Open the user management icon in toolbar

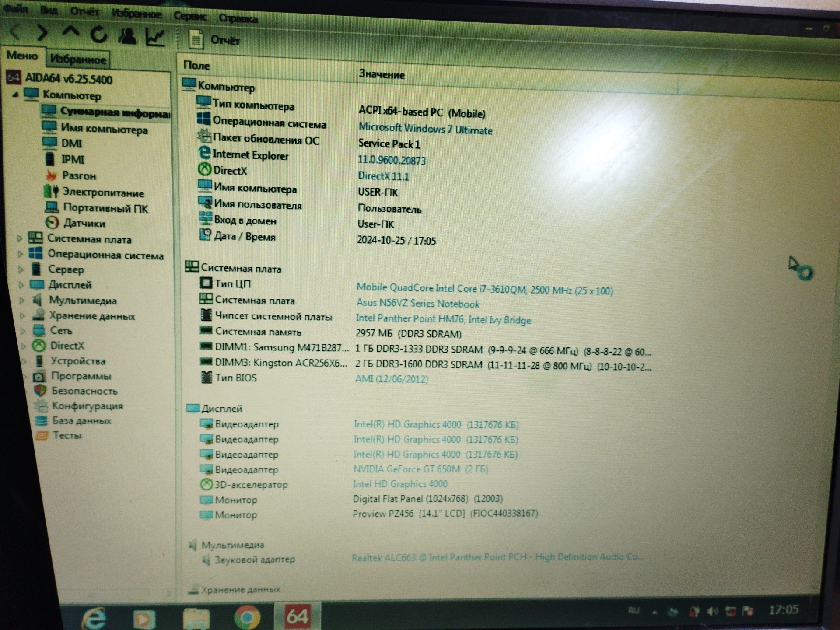127,36
